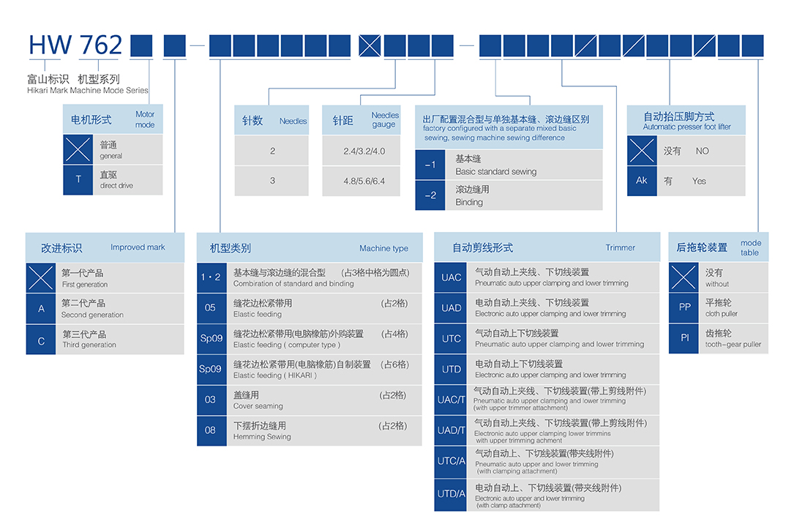
Task: Click the 05 elastic feeding code box
Action: coord(211,308)
